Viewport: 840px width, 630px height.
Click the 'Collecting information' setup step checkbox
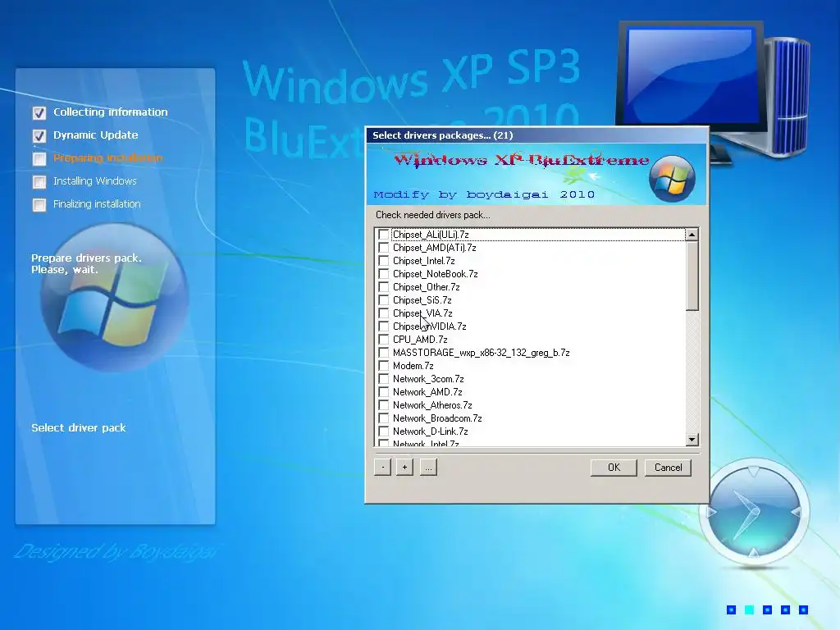(x=39, y=112)
